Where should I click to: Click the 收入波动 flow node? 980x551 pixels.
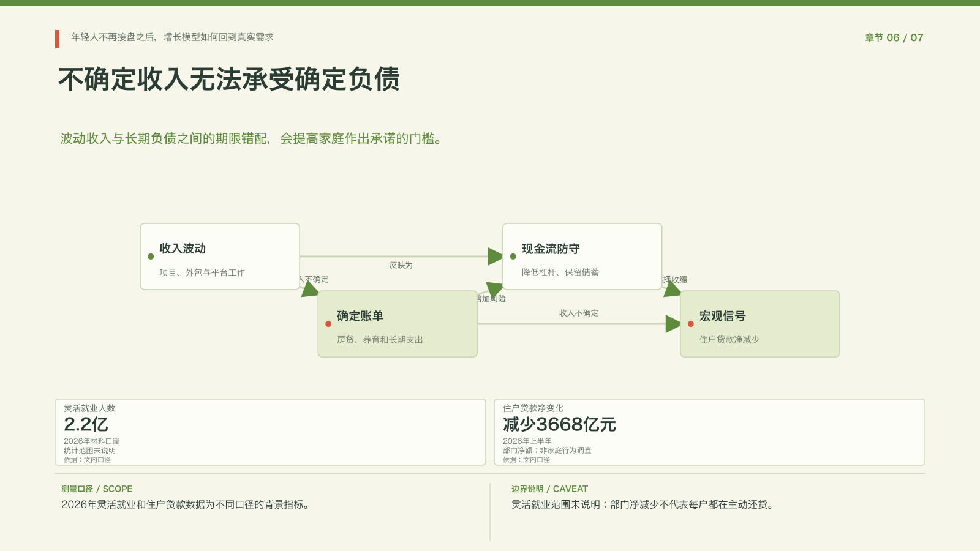pyautogui.click(x=220, y=257)
